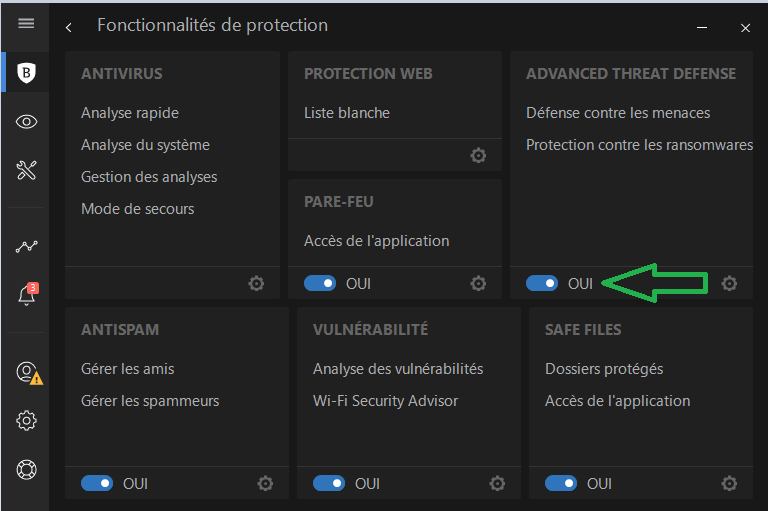This screenshot has height=511, width=768.
Task: Toggle the Pare-feu switch off
Action: tap(320, 283)
